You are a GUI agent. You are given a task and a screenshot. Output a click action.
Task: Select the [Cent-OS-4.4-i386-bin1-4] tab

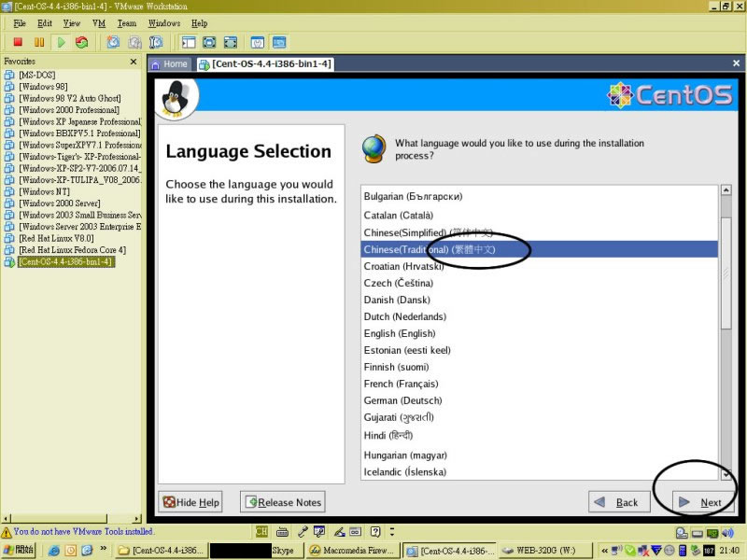pos(266,64)
